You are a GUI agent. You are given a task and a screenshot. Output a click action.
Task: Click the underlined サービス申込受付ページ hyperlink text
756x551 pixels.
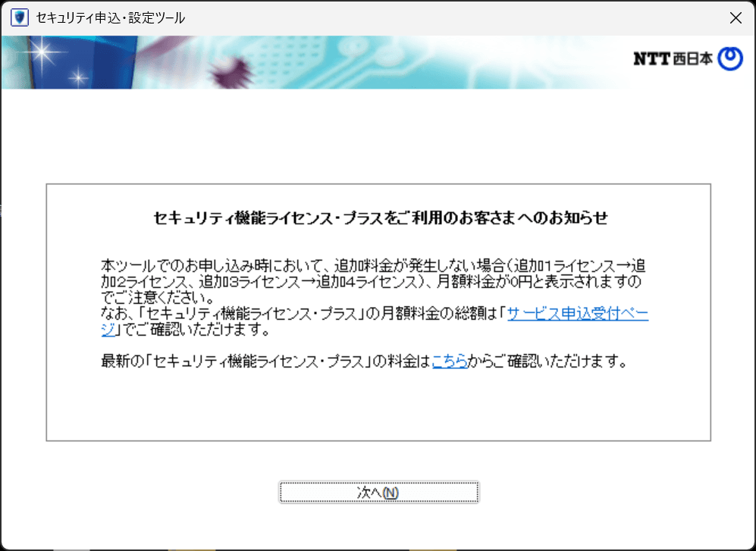(x=576, y=314)
